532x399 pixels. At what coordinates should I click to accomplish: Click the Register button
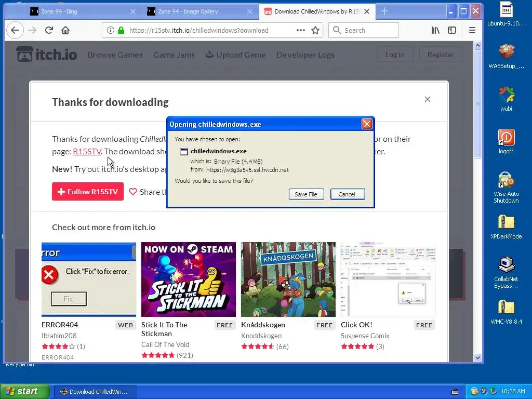coord(441,55)
